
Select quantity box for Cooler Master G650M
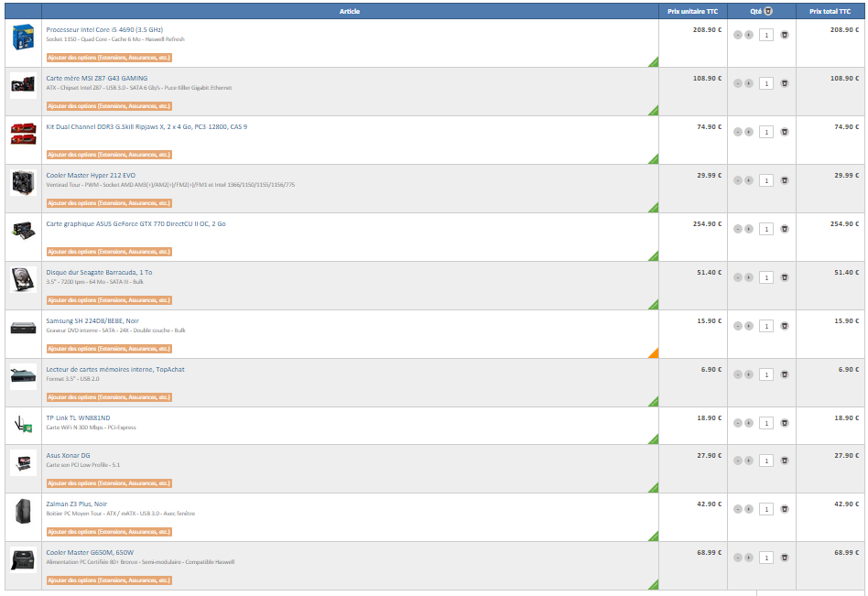coord(766,558)
